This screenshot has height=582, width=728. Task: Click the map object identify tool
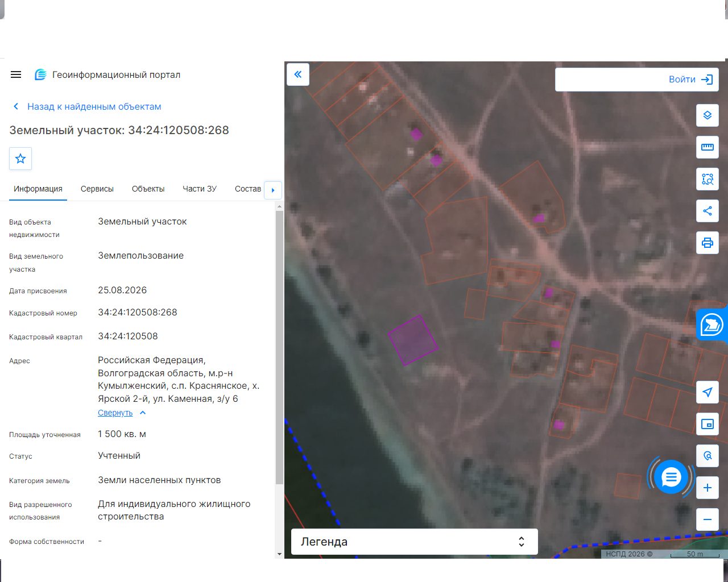point(708,456)
